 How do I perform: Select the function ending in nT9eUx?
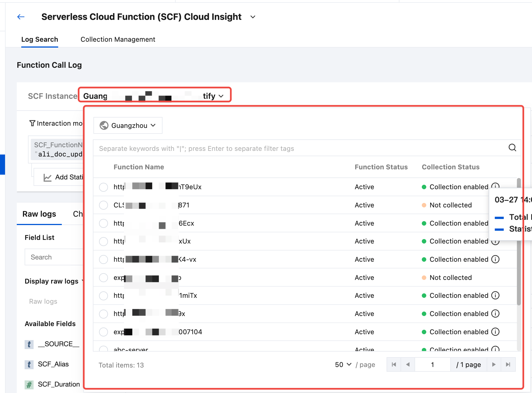pos(103,187)
